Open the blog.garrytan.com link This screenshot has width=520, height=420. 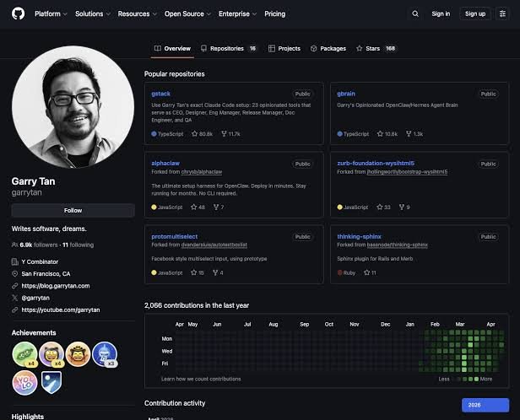(56, 286)
